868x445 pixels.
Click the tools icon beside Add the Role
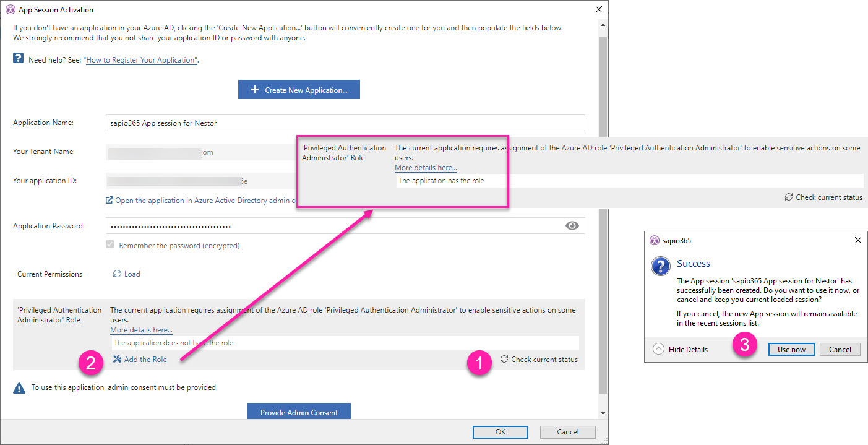click(117, 360)
